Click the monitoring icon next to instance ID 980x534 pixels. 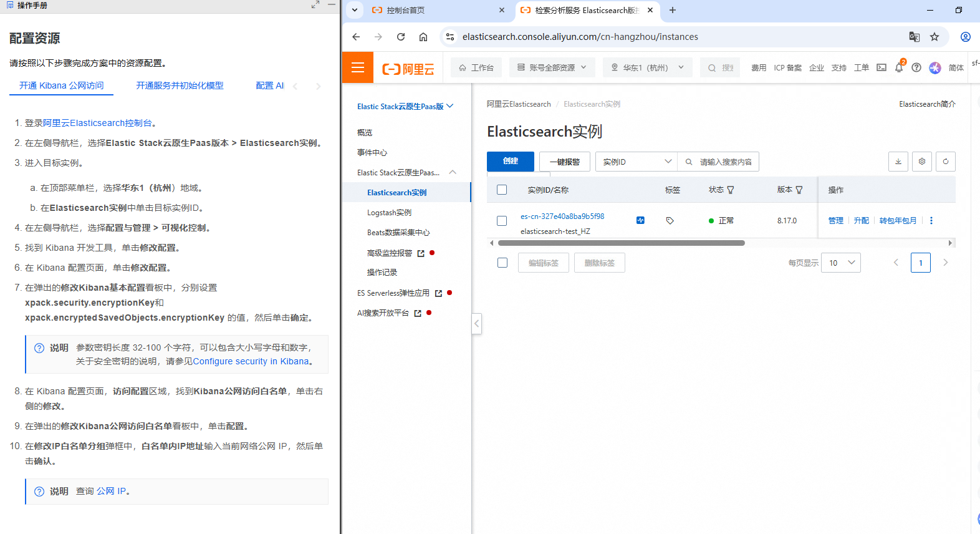click(x=640, y=220)
